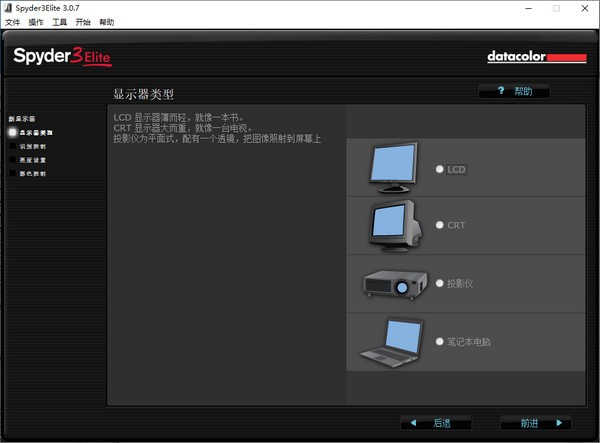Click the 投影仪 text label
Screen dimensions: 600x443
[x=460, y=283]
